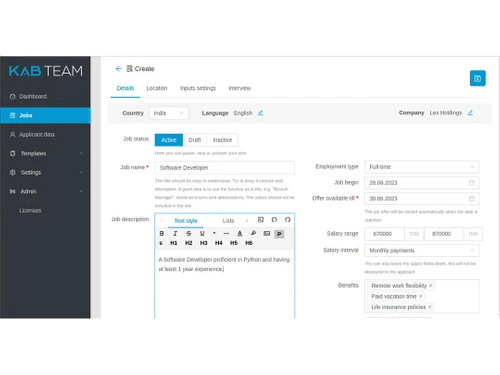This screenshot has width=500, height=375.
Task: Apply H5 heading style
Action: click(x=234, y=243)
